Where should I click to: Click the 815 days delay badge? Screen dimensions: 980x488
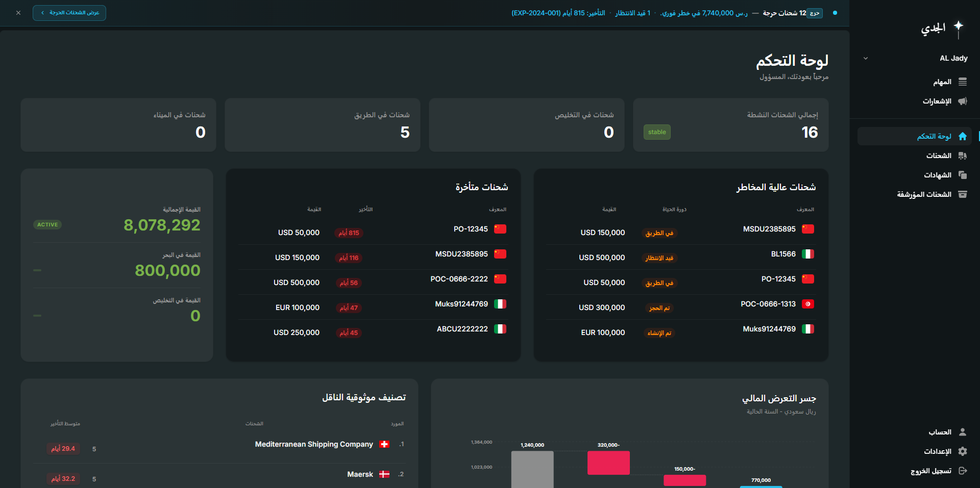[349, 233]
